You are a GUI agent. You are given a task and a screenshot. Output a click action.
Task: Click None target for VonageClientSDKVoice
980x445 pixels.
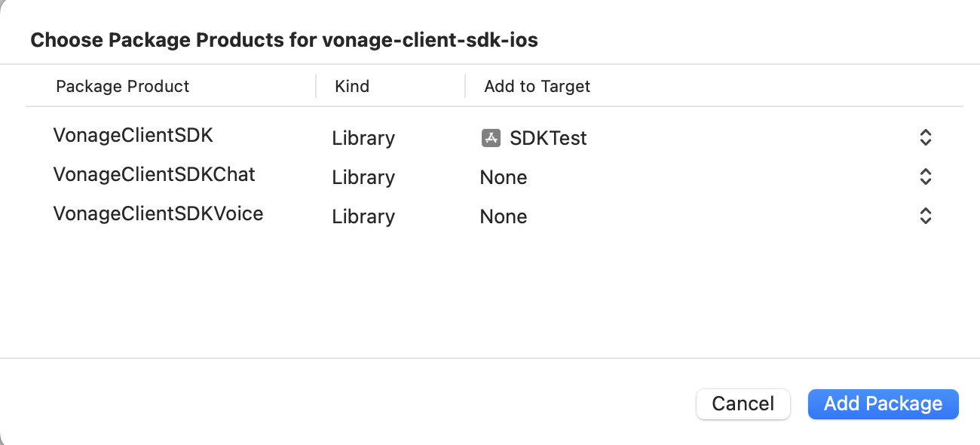(503, 216)
